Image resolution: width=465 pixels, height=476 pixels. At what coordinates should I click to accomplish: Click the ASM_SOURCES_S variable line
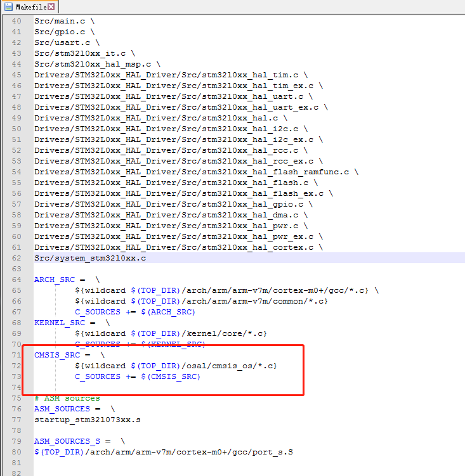[70, 441]
